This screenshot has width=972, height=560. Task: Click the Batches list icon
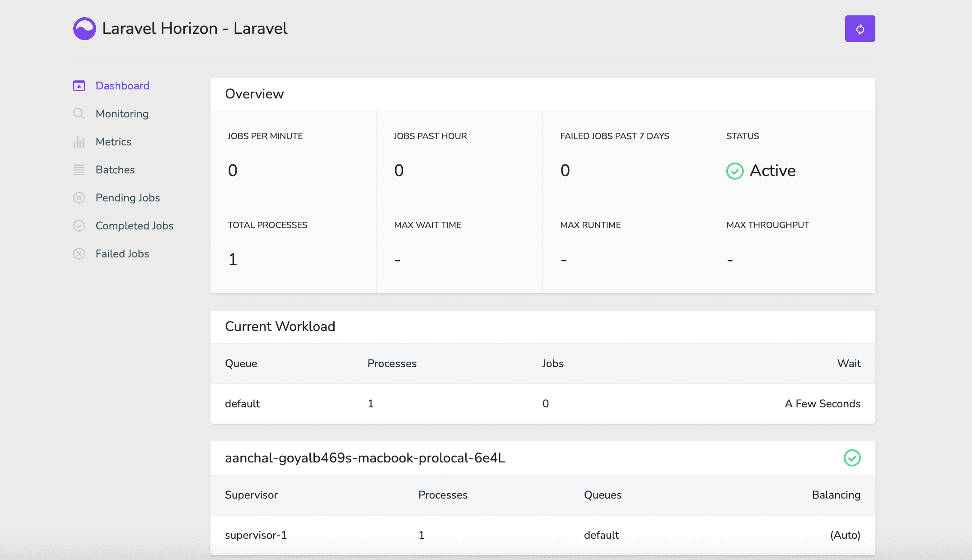coord(79,170)
